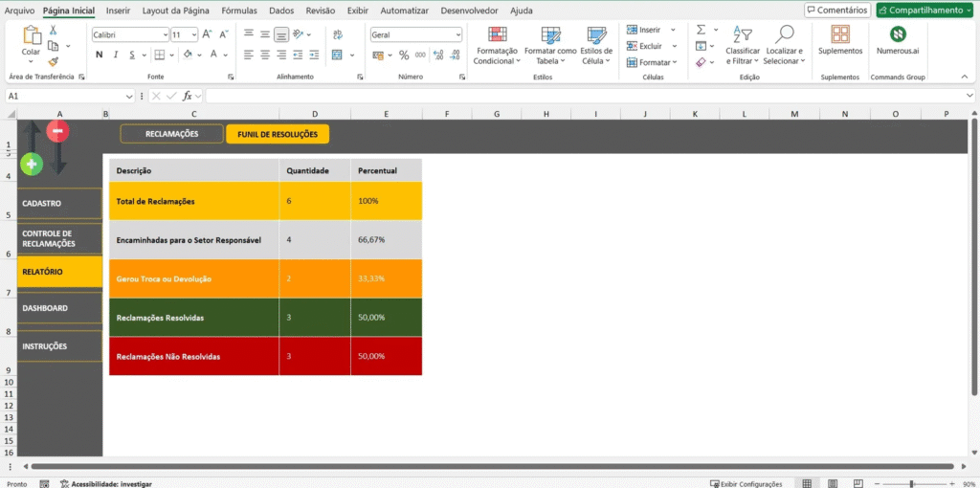
Task: Toggle italic formatting
Action: pos(116,55)
